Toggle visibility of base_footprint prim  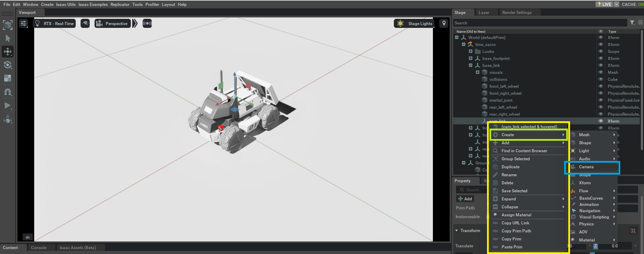[601, 58]
